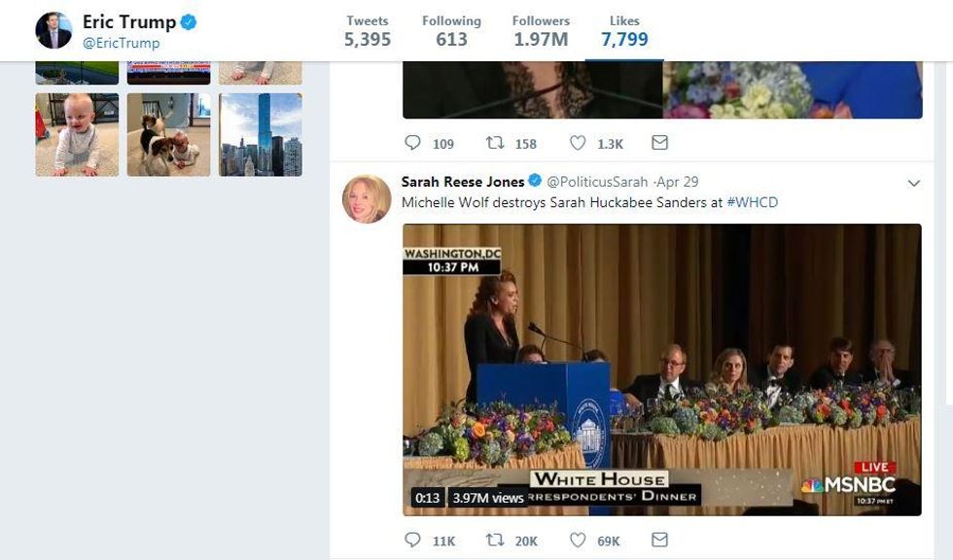Select the Likes tab showing 7,799
The height and width of the screenshot is (560, 953).
[x=624, y=31]
